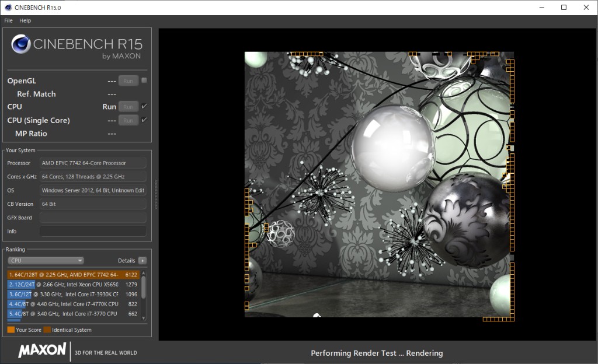Click the ranking list scroll-up arrow
Viewport: 598px width, 364px height.
(144, 273)
